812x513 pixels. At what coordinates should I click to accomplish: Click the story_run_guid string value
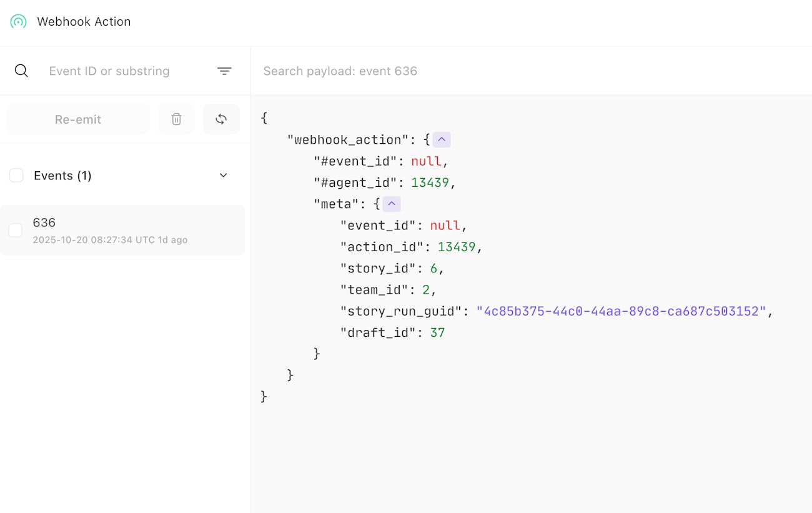pyautogui.click(x=621, y=311)
